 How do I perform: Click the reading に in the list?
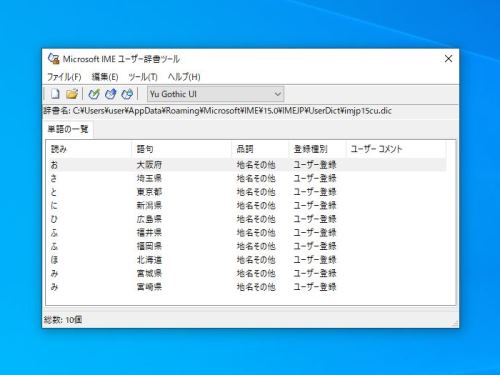54,205
